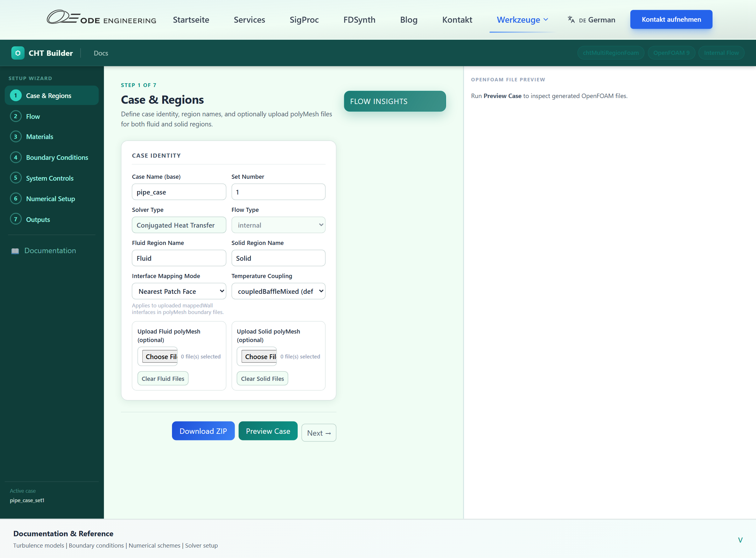Select step 5 System Controls number icon

coord(15,178)
